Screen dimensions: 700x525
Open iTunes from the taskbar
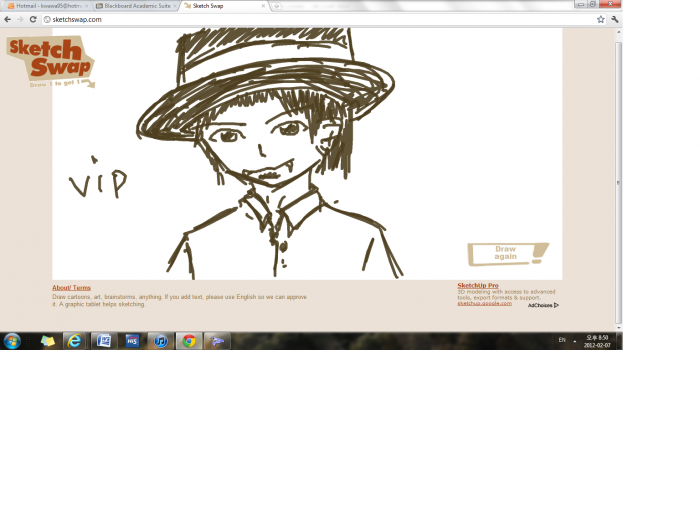[x=160, y=341]
